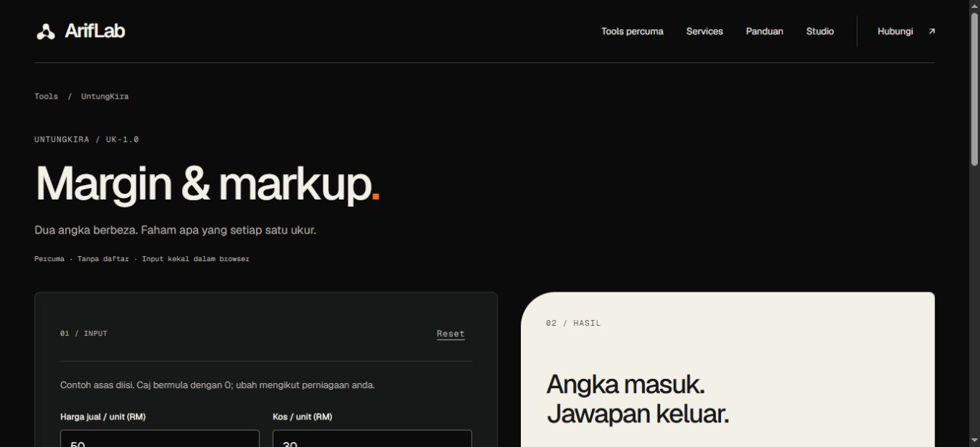Click the "Contoh asas diisi" hint text

point(218,385)
